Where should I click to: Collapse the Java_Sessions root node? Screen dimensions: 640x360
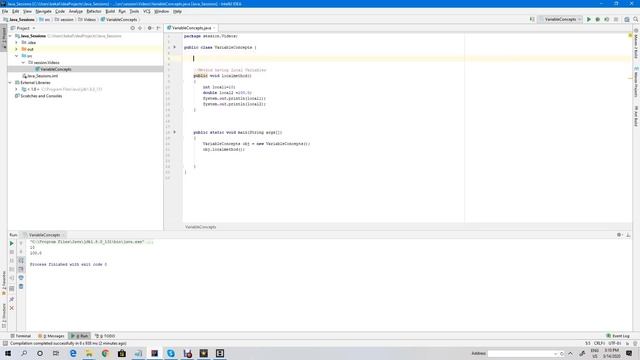point(11,36)
